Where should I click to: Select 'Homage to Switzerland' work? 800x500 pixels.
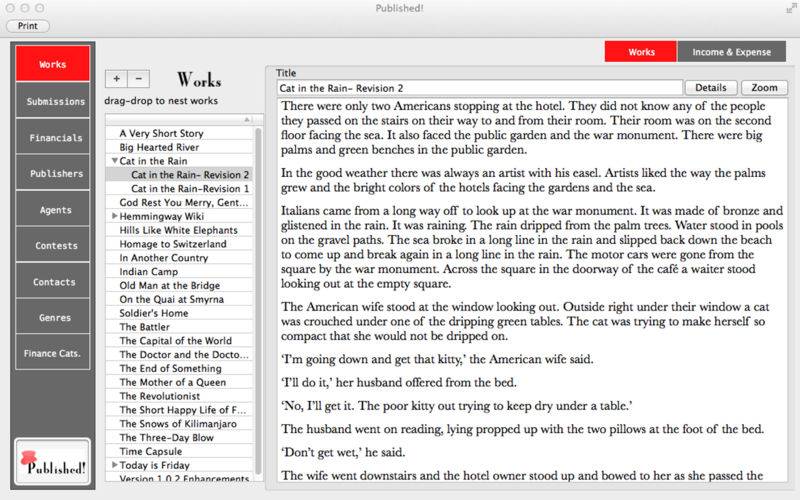179,244
